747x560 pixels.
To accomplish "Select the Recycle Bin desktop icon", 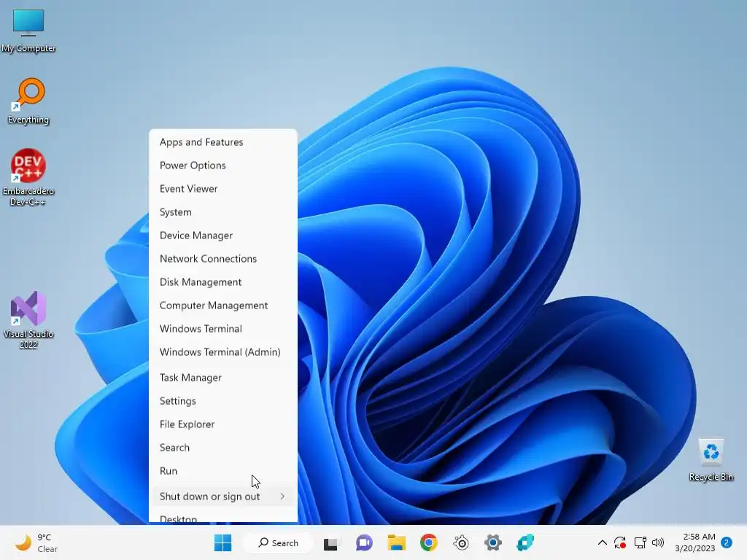I will point(711,460).
